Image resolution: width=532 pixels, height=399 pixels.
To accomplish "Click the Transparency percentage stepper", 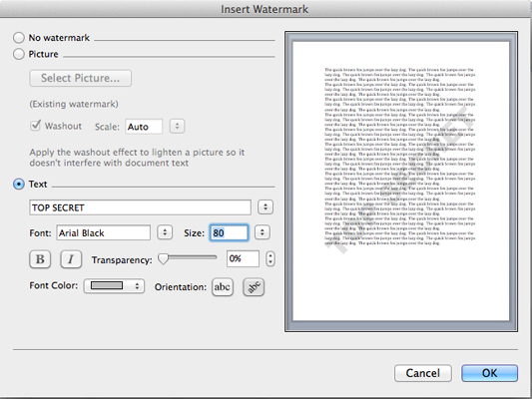I will 270,259.
